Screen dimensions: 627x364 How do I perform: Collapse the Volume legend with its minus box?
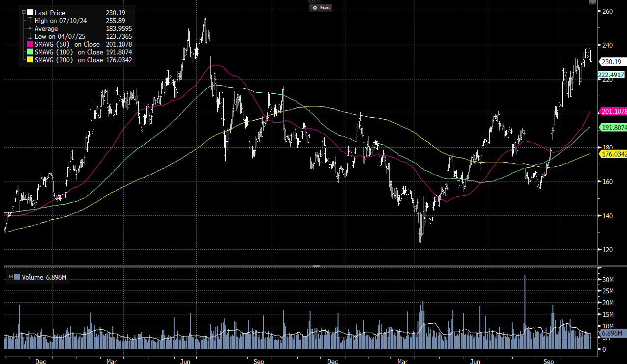click(x=10, y=277)
